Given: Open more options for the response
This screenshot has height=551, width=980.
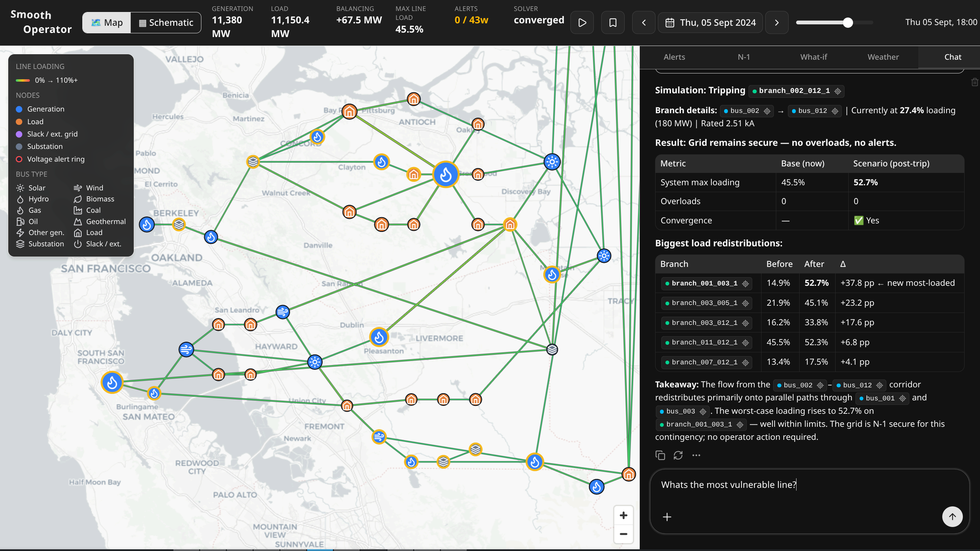Looking at the screenshot, I should tap(696, 455).
